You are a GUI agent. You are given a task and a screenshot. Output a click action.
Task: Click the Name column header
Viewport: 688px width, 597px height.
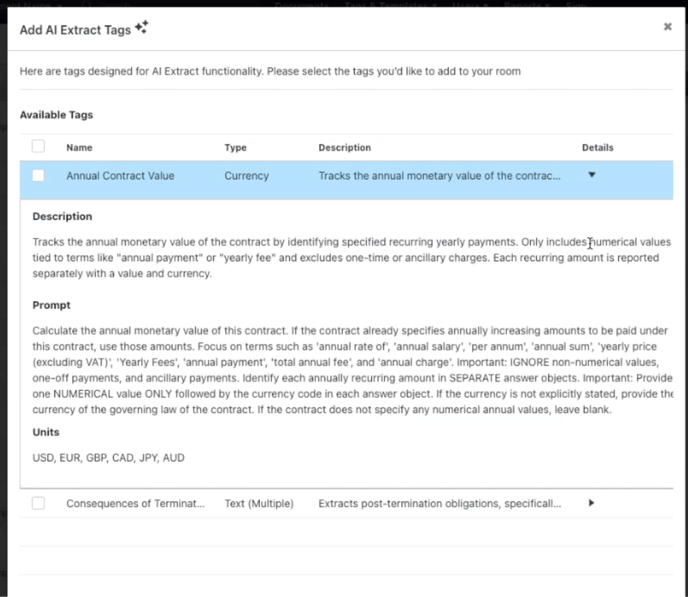click(79, 148)
